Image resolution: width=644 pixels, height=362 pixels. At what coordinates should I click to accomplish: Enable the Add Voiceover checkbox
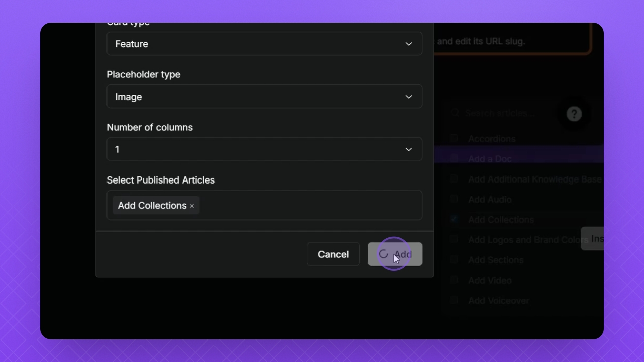(454, 300)
